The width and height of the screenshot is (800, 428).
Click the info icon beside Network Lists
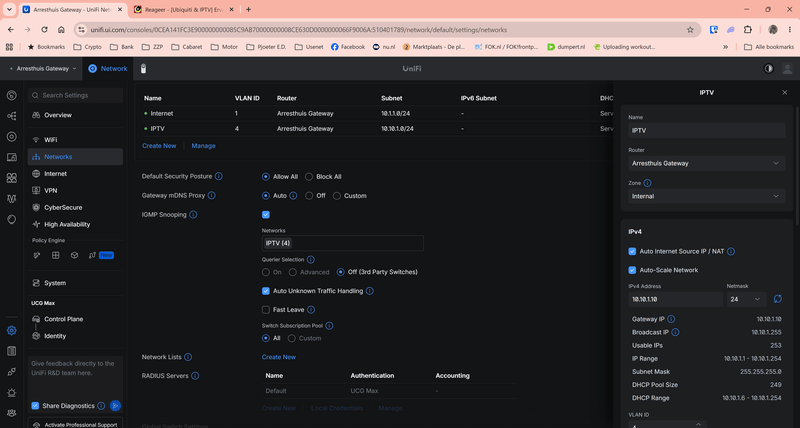pos(188,357)
